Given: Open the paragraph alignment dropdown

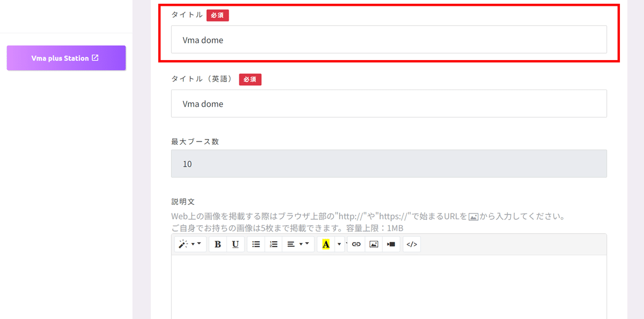Looking at the screenshot, I should (298, 244).
